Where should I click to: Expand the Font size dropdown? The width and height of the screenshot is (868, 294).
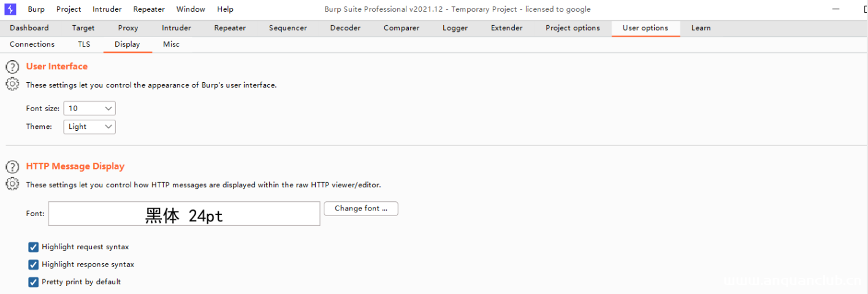click(89, 109)
